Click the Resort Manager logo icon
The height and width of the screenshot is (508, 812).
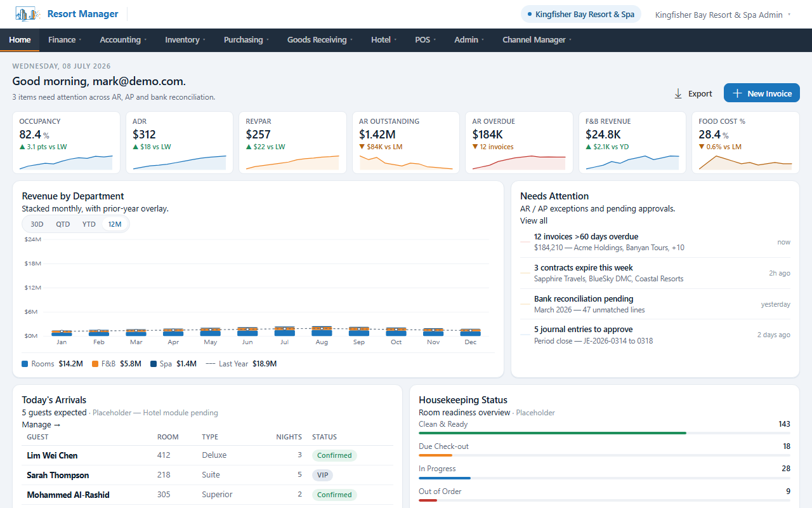pos(27,14)
